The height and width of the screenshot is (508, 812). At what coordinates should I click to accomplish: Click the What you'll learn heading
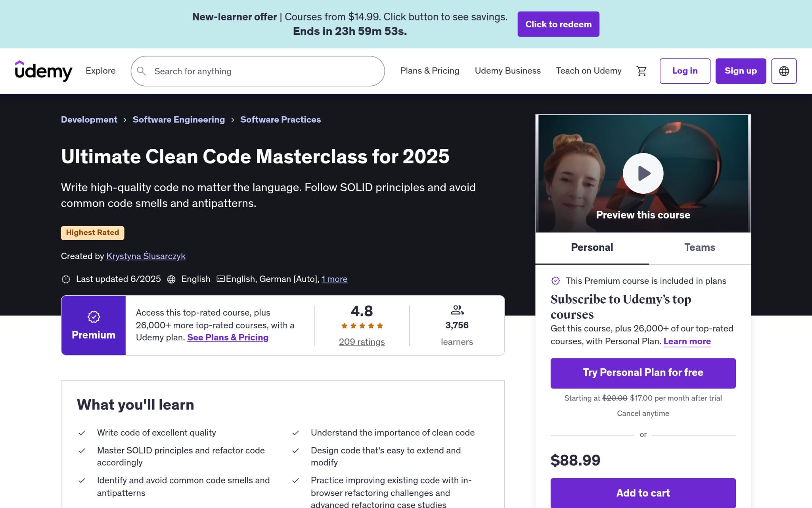coord(136,405)
